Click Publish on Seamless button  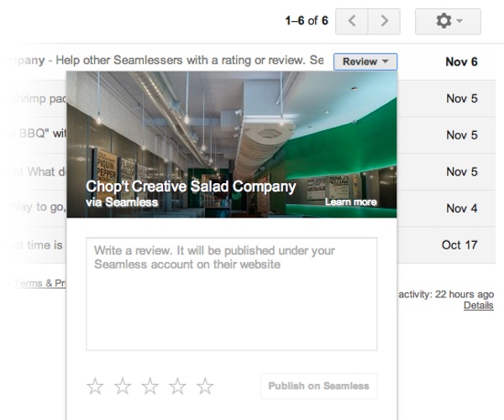tap(318, 386)
